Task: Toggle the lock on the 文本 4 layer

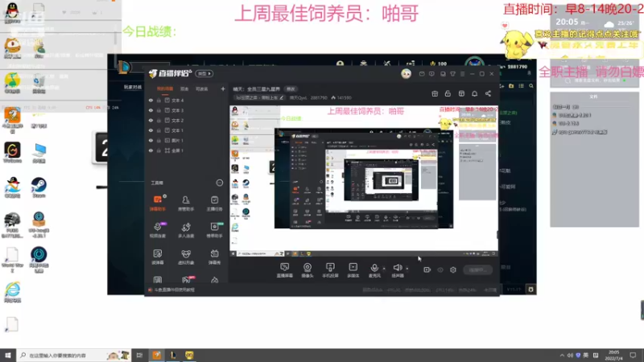Action: click(x=159, y=101)
